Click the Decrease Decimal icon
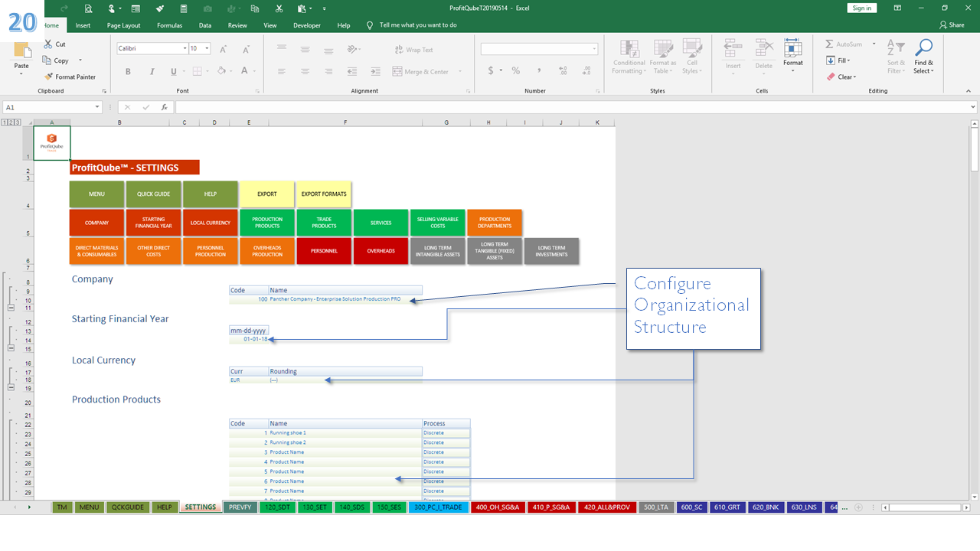Viewport: 980px width, 551px height. (x=586, y=70)
